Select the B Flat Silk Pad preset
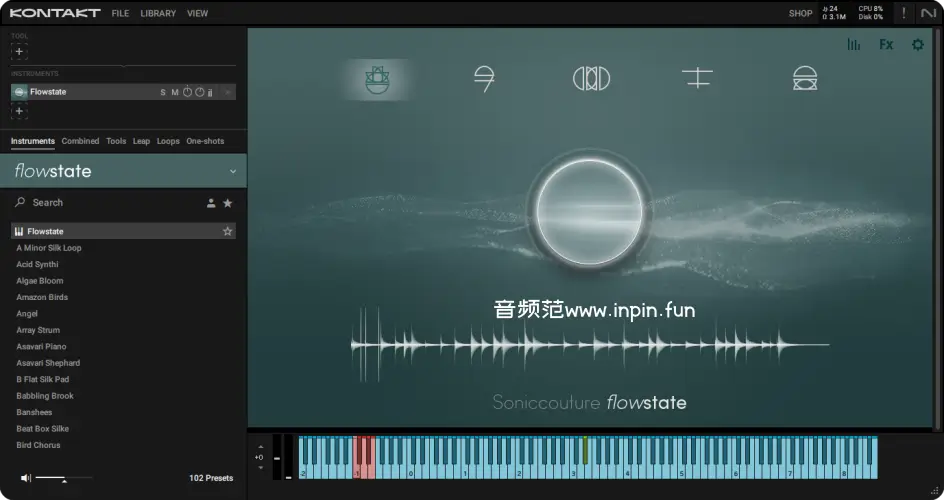The height and width of the screenshot is (500, 944). click(43, 380)
